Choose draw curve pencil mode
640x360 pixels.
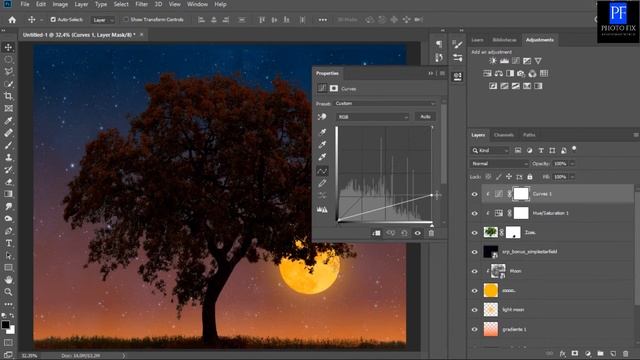[x=322, y=183]
